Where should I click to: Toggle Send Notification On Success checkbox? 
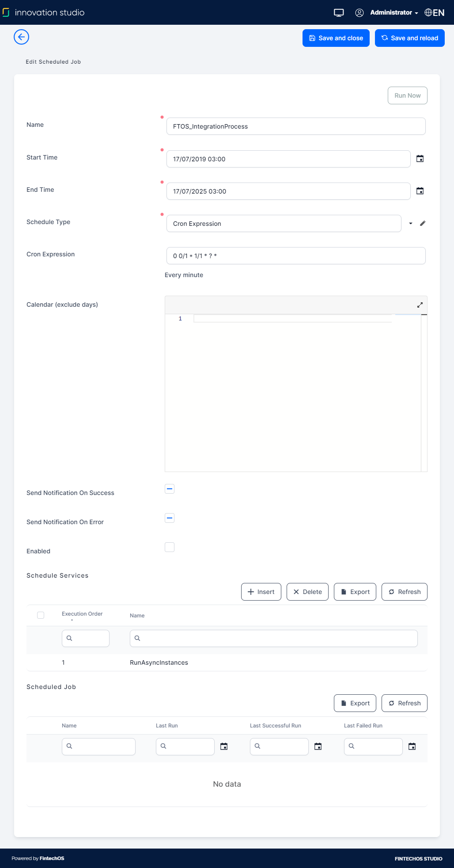[x=170, y=489]
